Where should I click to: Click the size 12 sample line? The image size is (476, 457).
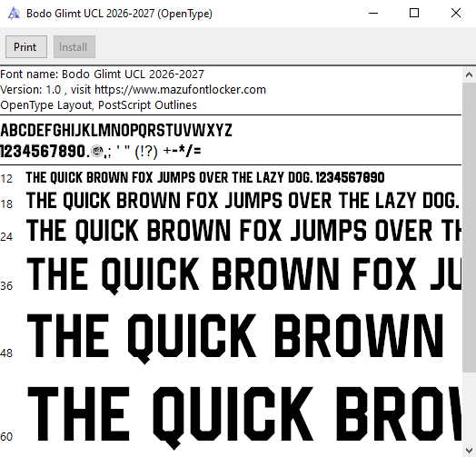pos(205,178)
